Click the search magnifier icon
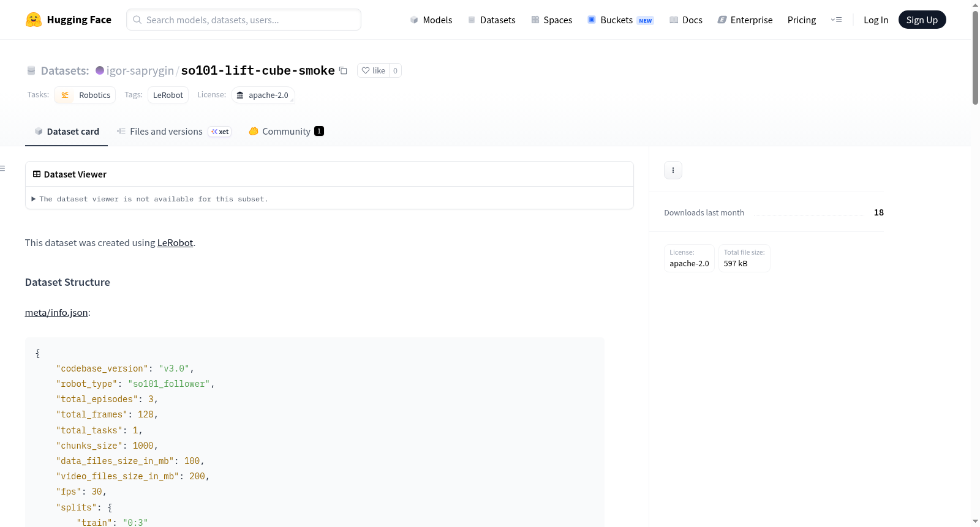980x527 pixels. [137, 20]
